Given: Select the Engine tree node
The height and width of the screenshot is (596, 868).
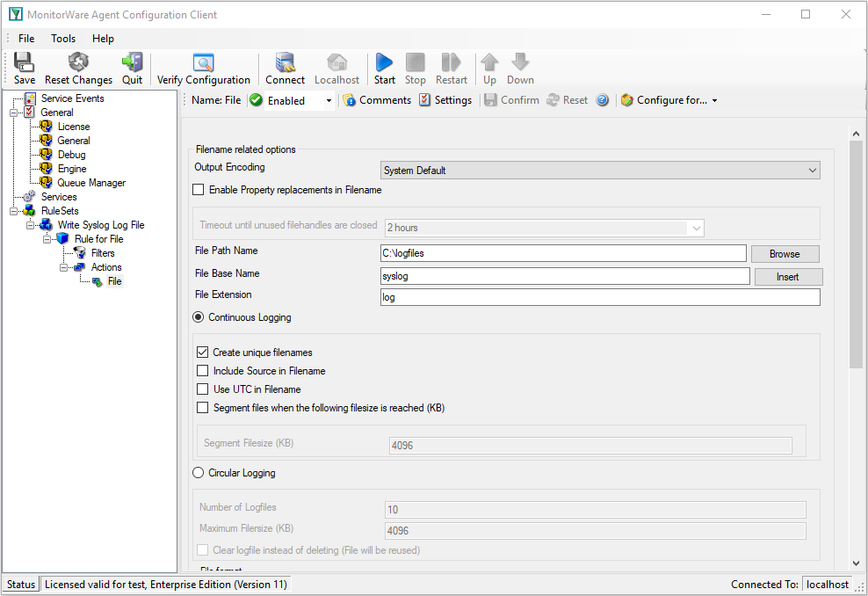Looking at the screenshot, I should [x=72, y=169].
